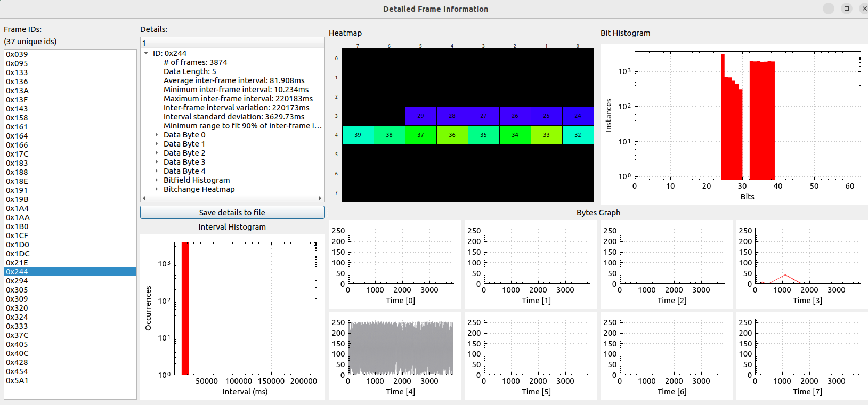The height and width of the screenshot is (405, 868).
Task: Click heatmap cell for bit 36
Action: point(452,135)
